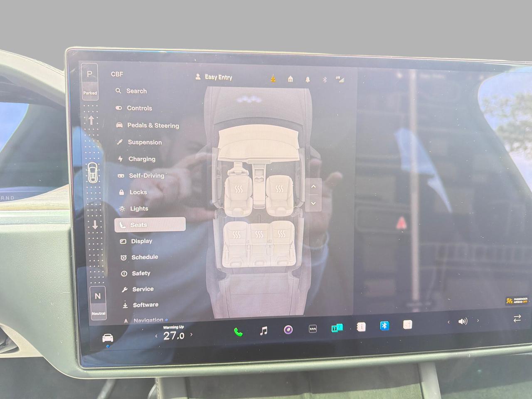Open Pedals & Steering settings
Image resolution: width=532 pixels, height=399 pixels.
pyautogui.click(x=148, y=125)
